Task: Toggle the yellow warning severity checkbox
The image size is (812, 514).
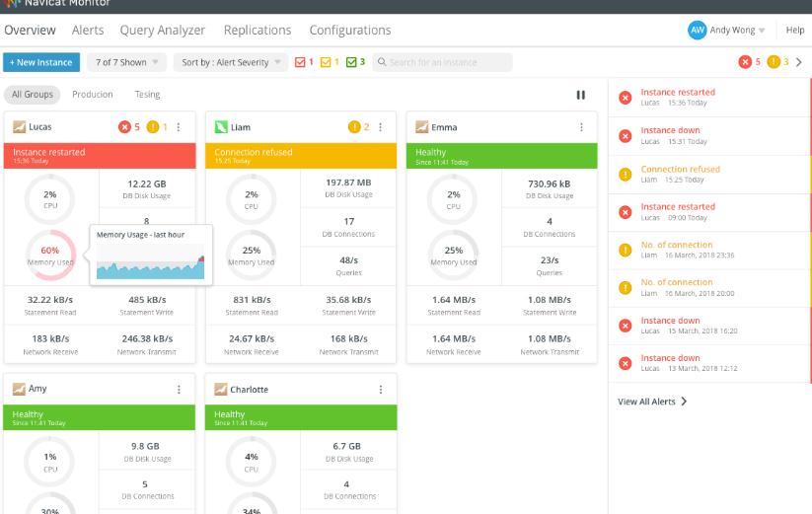Action: click(327, 62)
